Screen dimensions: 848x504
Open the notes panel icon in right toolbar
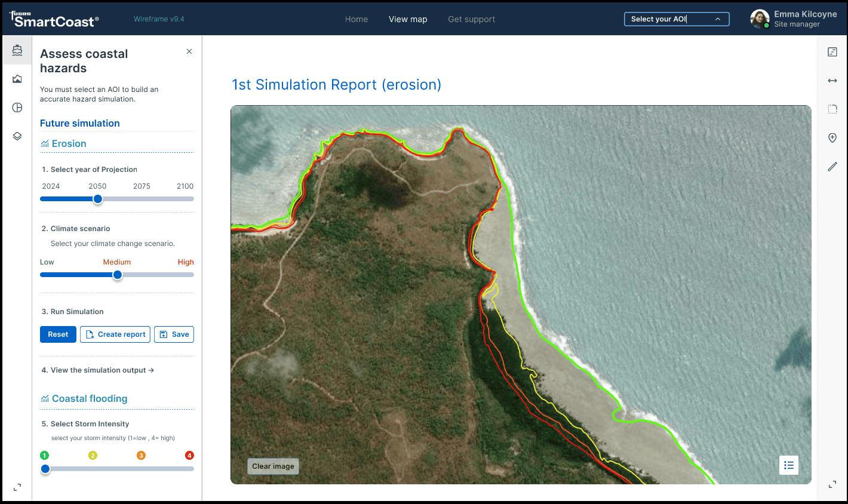832,52
